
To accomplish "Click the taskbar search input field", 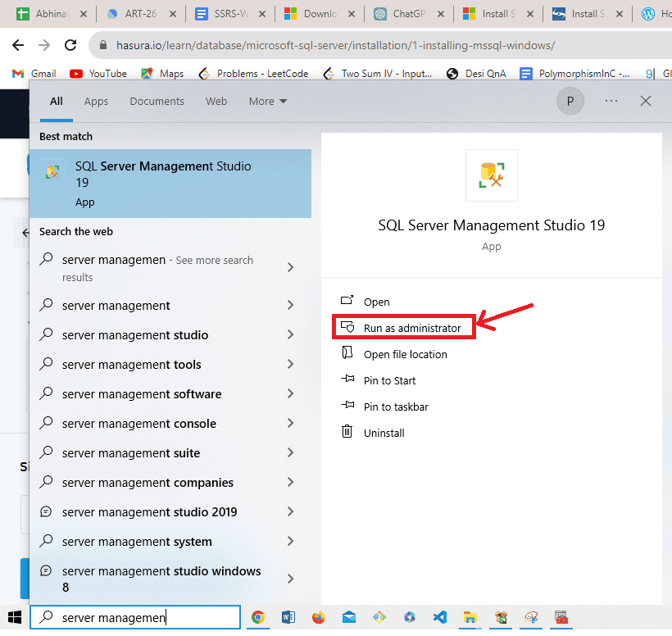I will click(135, 618).
